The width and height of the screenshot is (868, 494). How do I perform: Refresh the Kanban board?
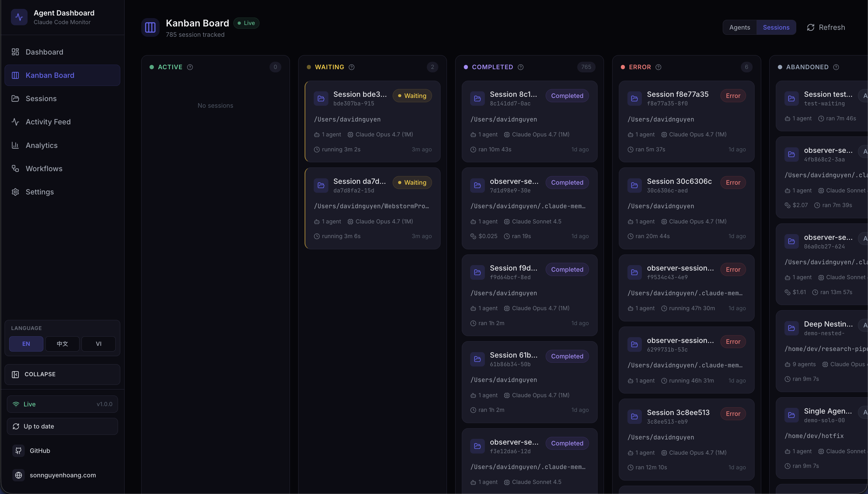tap(826, 28)
